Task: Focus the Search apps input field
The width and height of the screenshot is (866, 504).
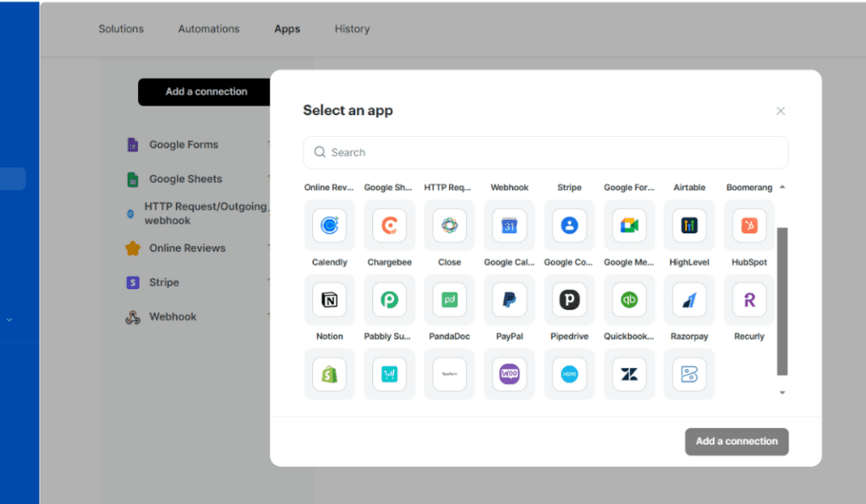Action: tap(545, 152)
